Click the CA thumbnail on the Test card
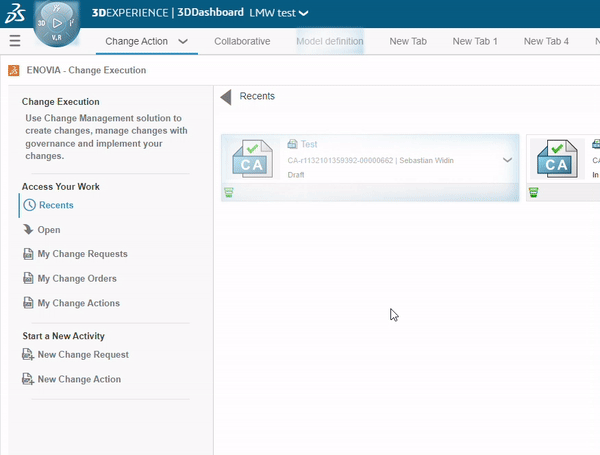This screenshot has width=600, height=455. coord(253,159)
